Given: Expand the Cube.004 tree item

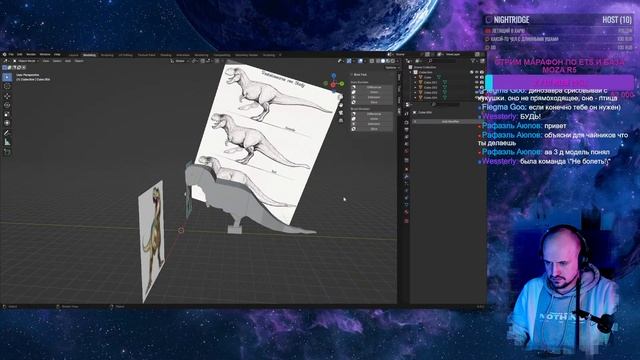Looking at the screenshot, I should [416, 98].
